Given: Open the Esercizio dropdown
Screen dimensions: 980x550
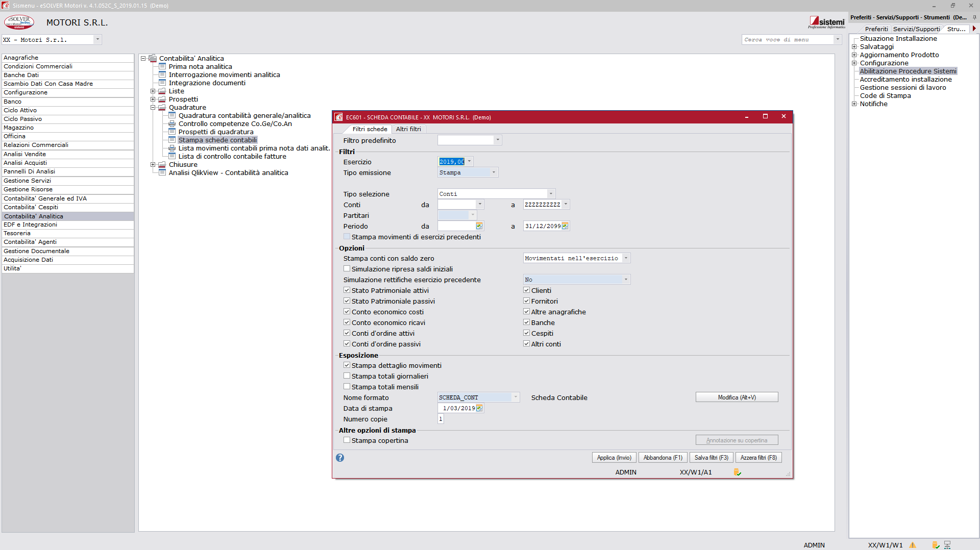Looking at the screenshot, I should (469, 162).
